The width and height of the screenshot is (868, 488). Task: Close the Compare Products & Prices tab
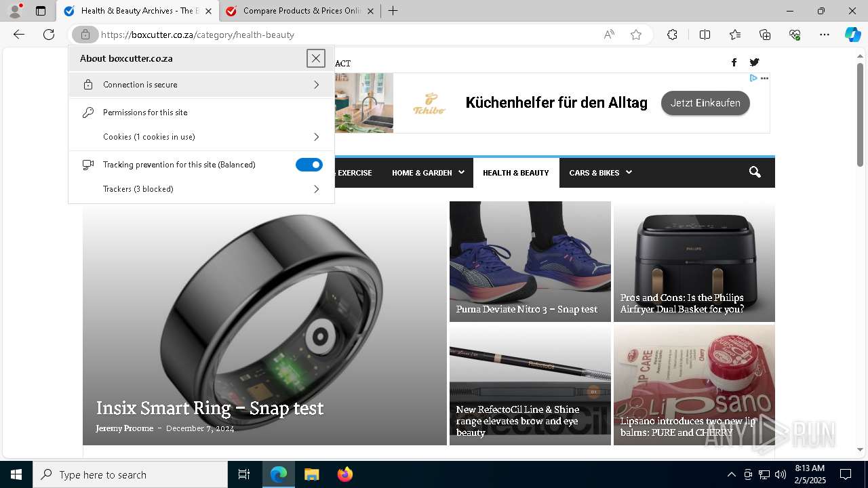coord(370,11)
